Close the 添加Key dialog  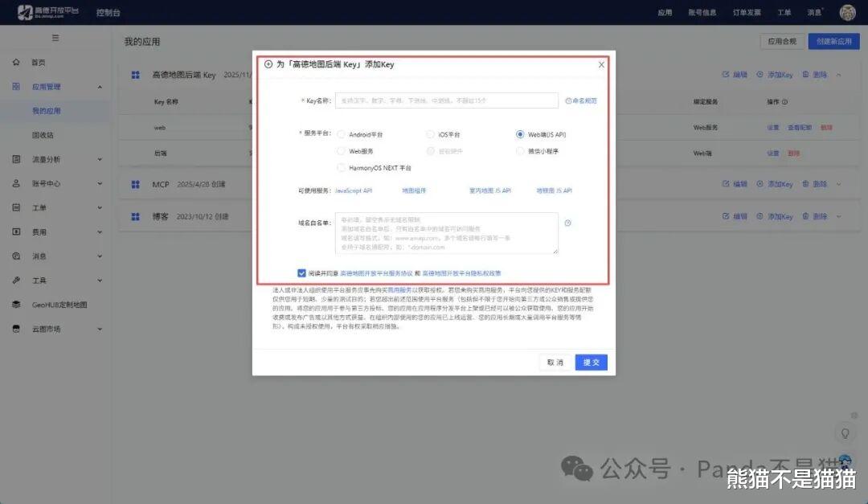[x=601, y=65]
